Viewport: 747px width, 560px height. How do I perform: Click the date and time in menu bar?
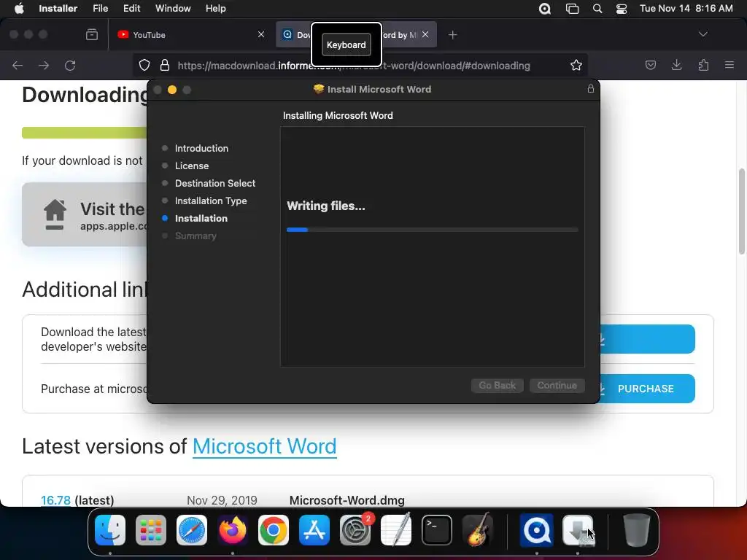click(686, 9)
